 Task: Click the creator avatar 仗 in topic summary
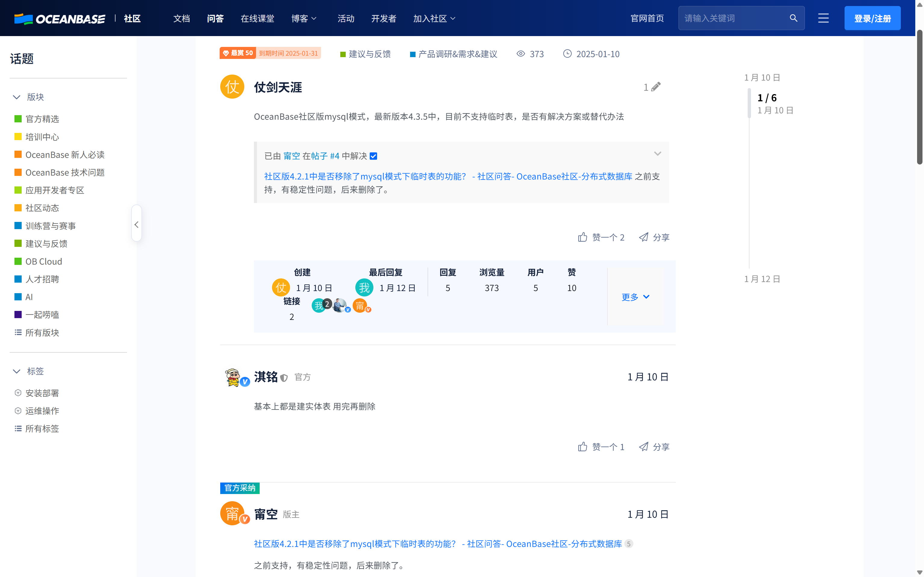coord(281,288)
